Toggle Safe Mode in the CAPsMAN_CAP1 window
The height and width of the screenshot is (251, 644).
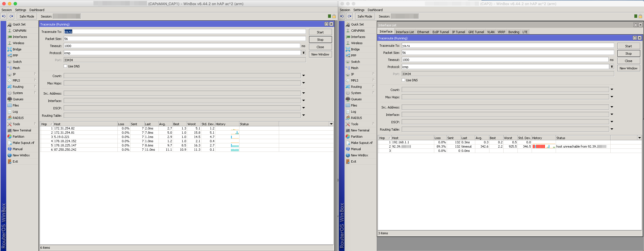coord(27,16)
